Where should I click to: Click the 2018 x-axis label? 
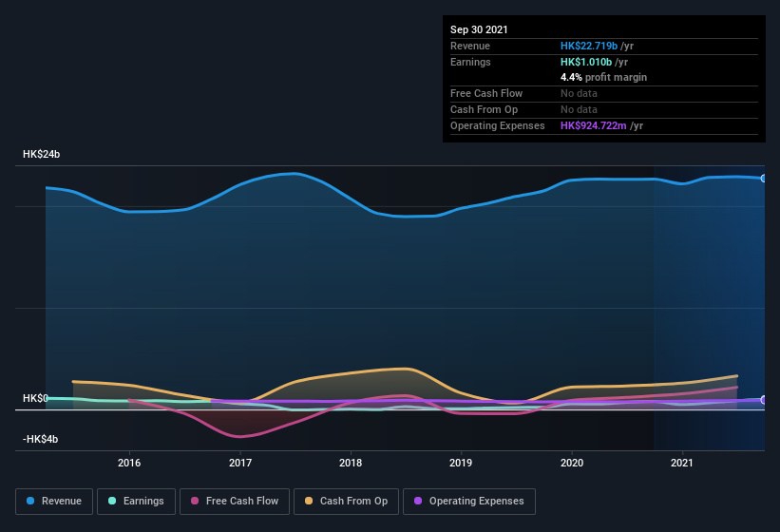pyautogui.click(x=351, y=463)
